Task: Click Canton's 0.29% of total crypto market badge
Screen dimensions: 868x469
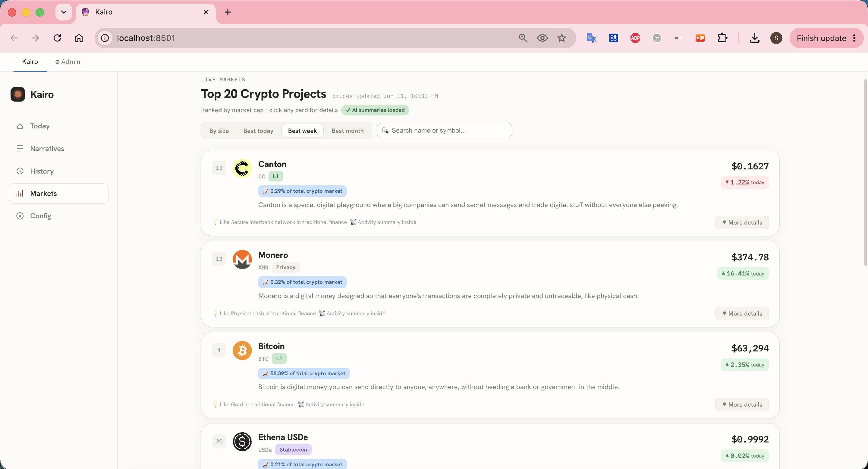Action: point(302,191)
